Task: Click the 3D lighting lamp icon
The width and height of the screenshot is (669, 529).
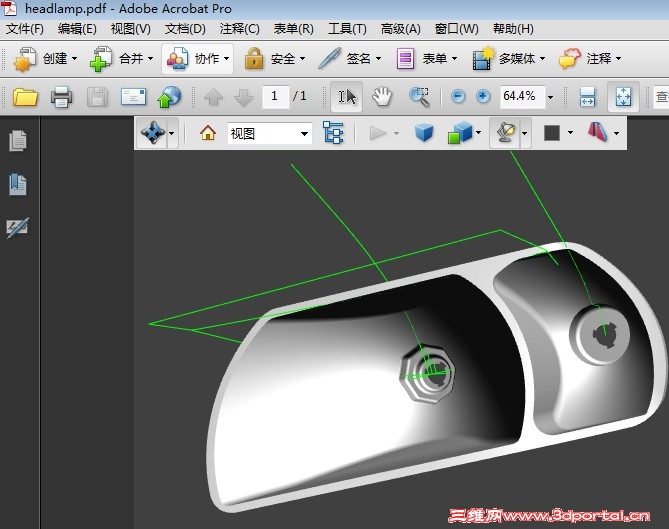Action: pyautogui.click(x=505, y=133)
